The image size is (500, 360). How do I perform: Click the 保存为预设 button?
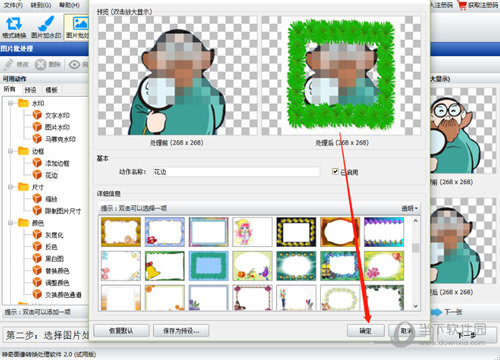tap(181, 331)
